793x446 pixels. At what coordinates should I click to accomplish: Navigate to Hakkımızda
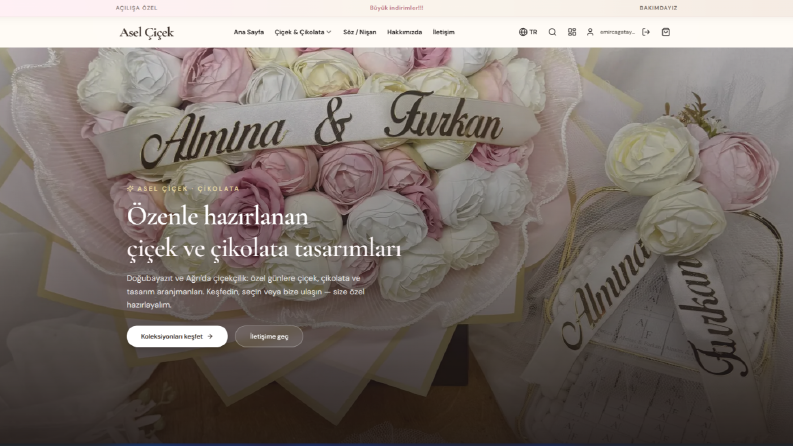tap(405, 32)
